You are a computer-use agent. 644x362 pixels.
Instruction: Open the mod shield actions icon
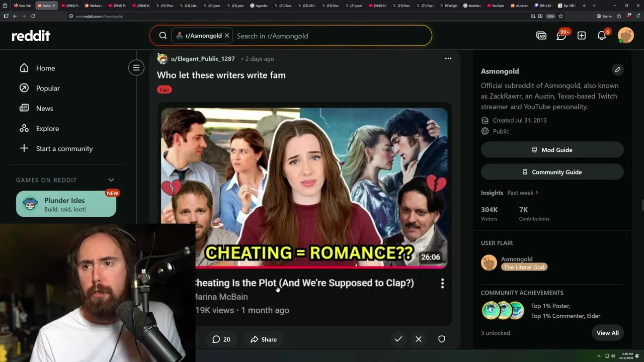tap(442, 339)
